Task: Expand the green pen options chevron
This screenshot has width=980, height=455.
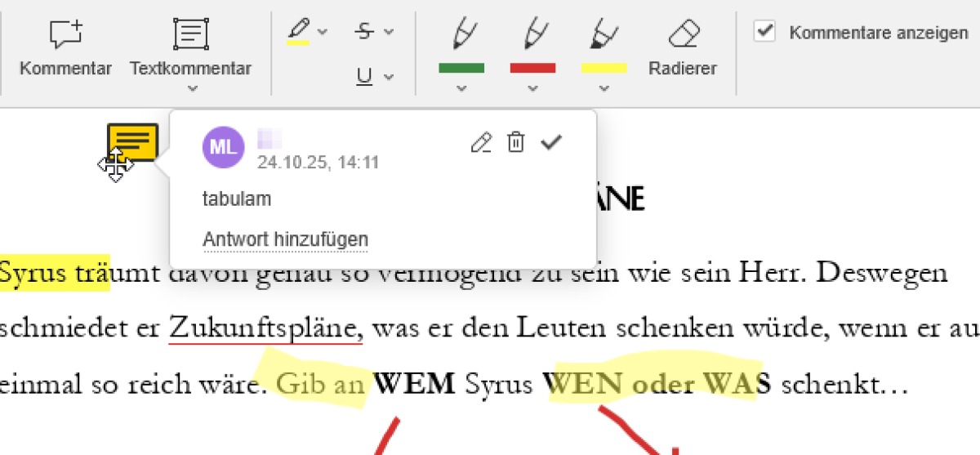Action: (461, 88)
